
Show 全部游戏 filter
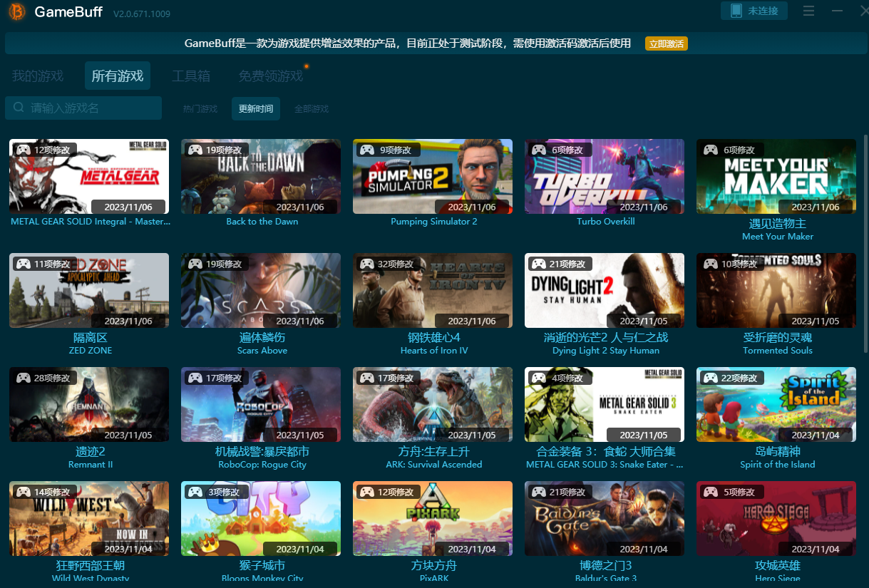pyautogui.click(x=312, y=109)
